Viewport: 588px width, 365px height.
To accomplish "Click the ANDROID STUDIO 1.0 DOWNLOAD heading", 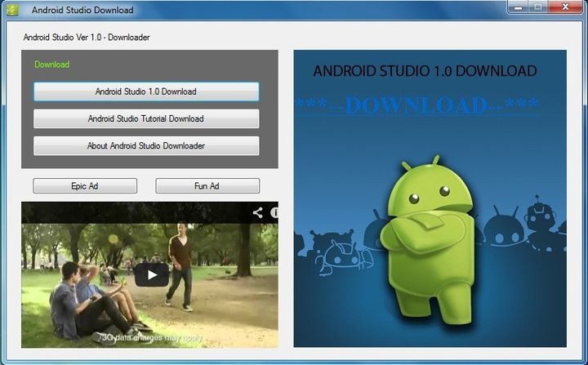I will click(425, 71).
